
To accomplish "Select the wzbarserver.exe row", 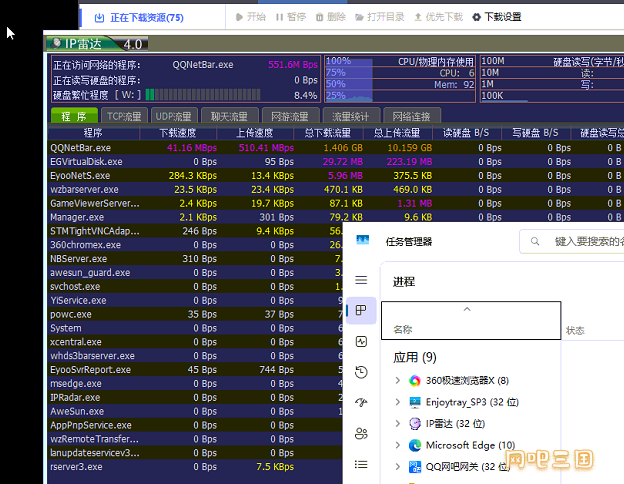I will pyautogui.click(x=335, y=189).
